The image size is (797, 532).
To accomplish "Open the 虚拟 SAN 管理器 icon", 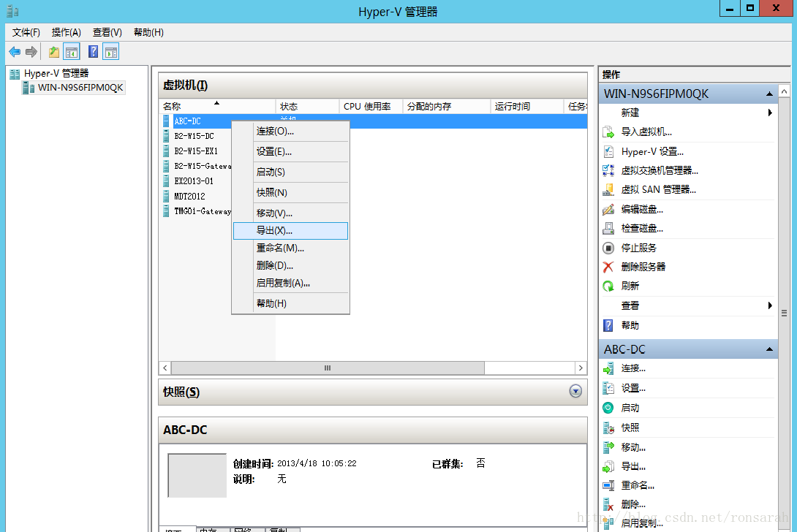I will coord(608,190).
